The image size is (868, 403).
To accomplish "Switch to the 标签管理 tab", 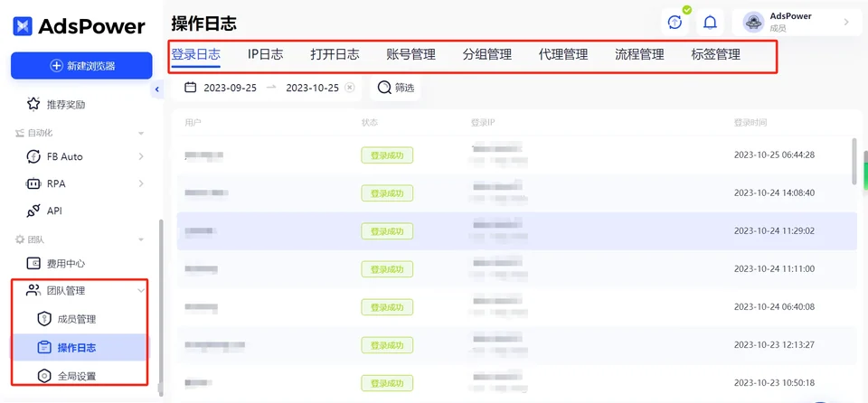I will [x=716, y=54].
